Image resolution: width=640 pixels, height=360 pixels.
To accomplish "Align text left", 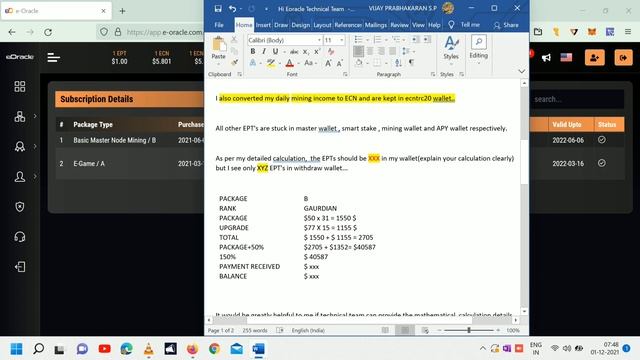I will coord(358,51).
